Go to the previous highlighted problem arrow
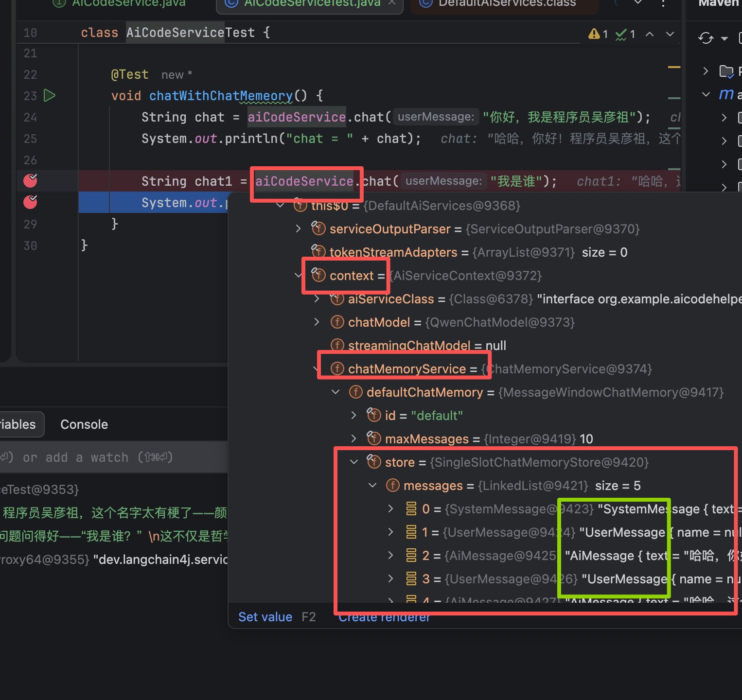Viewport: 742px width, 700px height. click(650, 34)
